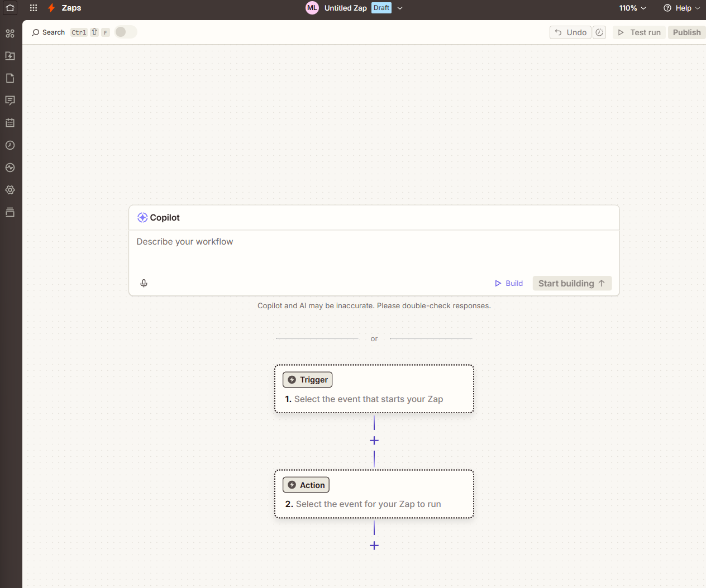The image size is (706, 588).
Task: Open the version history clock next to Undo
Action: pos(599,32)
